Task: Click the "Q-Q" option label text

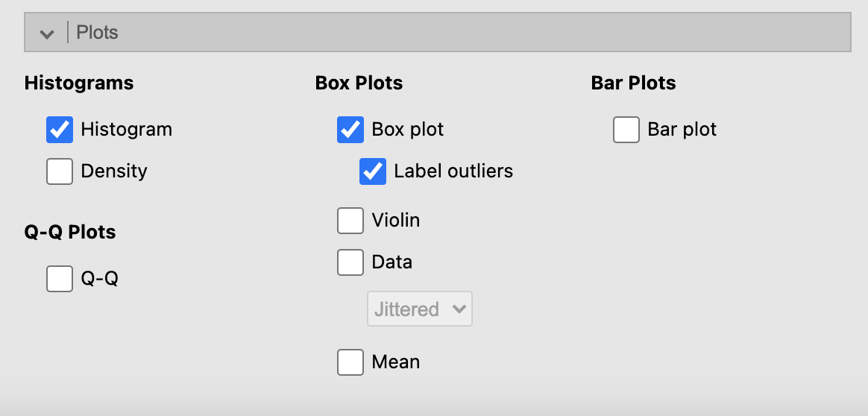Action: [99, 279]
